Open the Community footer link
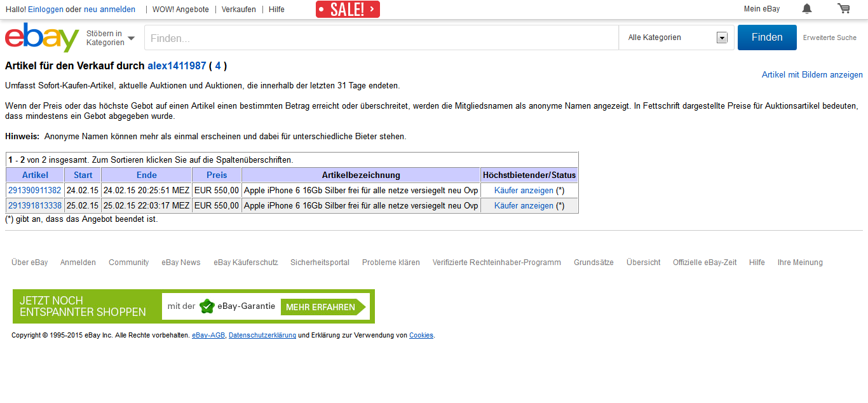The width and height of the screenshot is (868, 403). [129, 263]
